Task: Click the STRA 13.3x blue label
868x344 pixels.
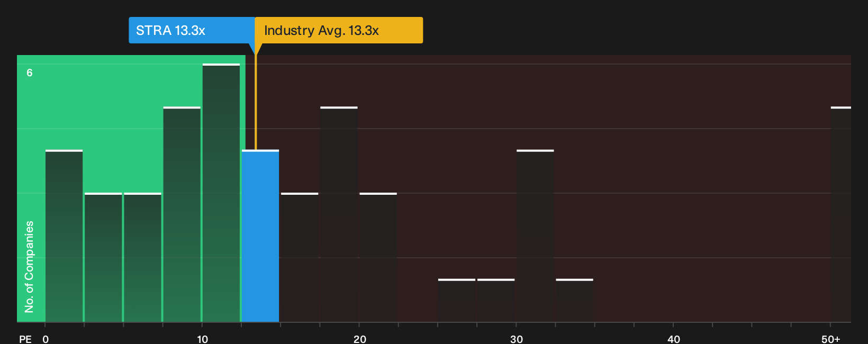Action: tap(192, 30)
